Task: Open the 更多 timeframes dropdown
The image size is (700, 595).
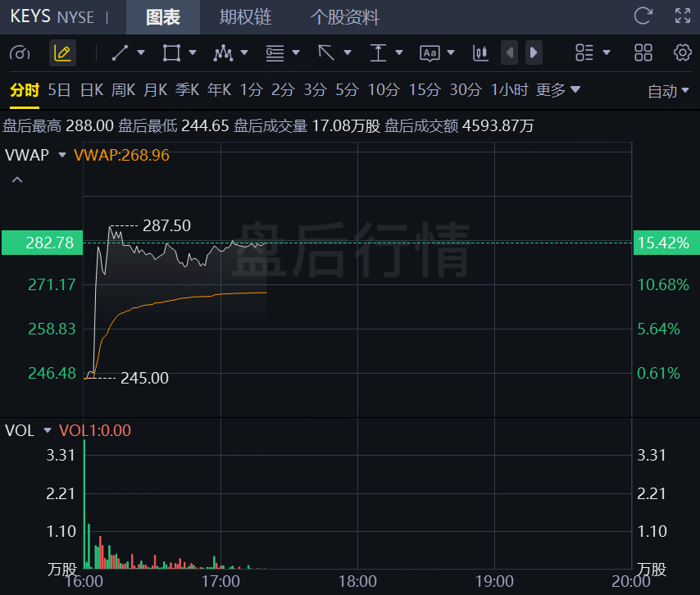Action: click(x=558, y=90)
